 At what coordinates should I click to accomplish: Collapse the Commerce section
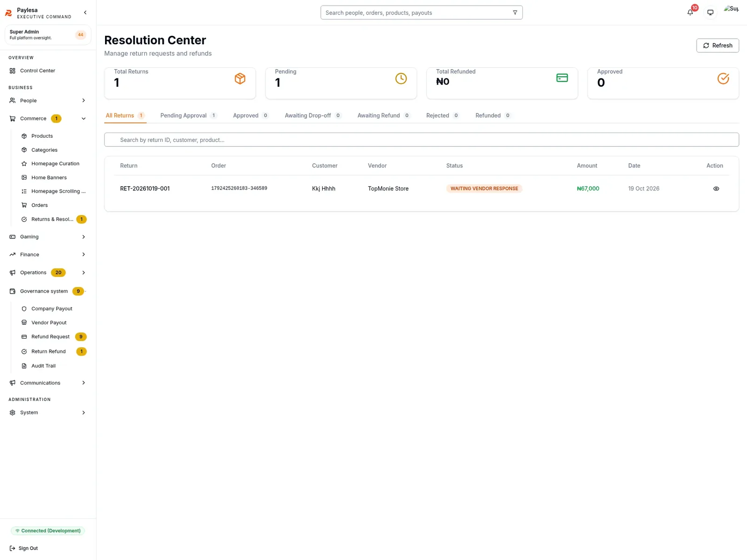point(48,119)
